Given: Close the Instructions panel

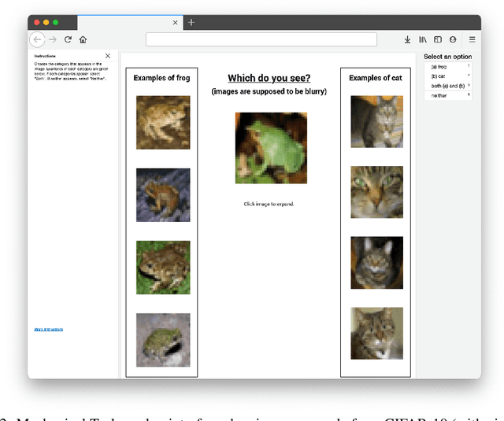Looking at the screenshot, I should tap(108, 56).
